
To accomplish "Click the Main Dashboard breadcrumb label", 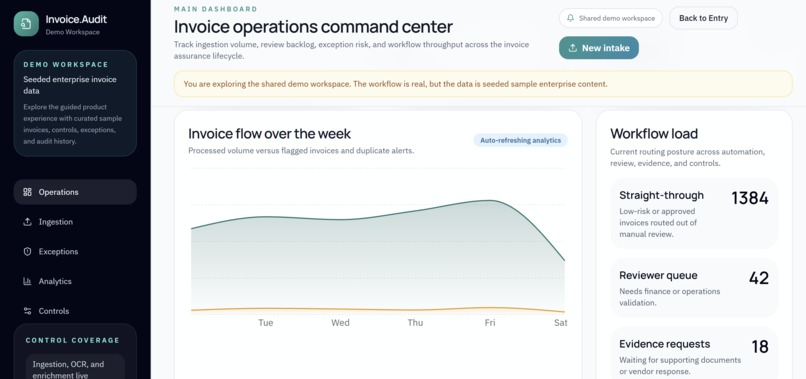I will [216, 9].
